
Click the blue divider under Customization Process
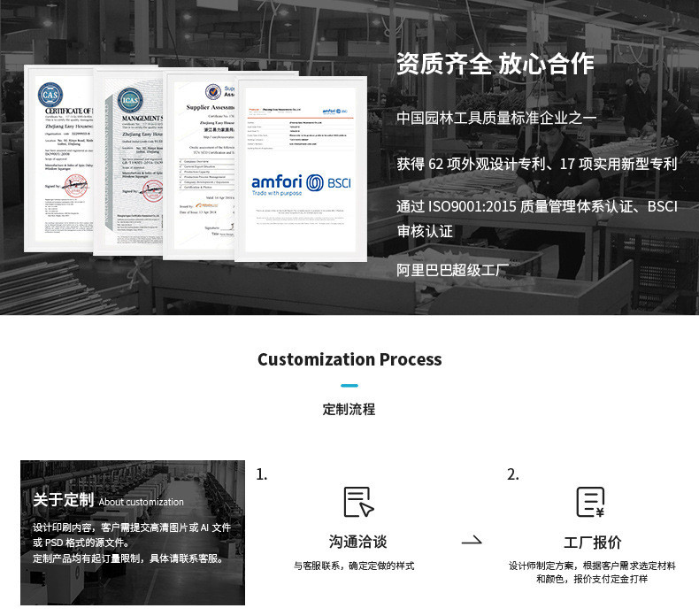tap(349, 385)
